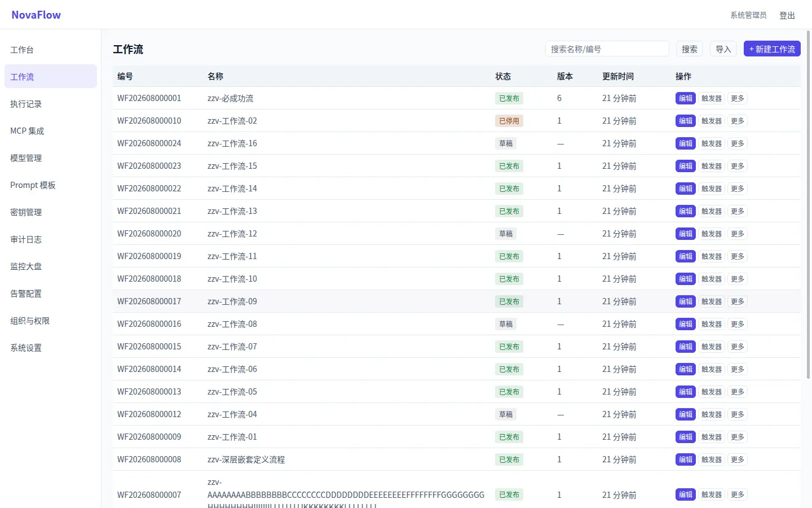Open Prompt 模板 section

(51, 185)
